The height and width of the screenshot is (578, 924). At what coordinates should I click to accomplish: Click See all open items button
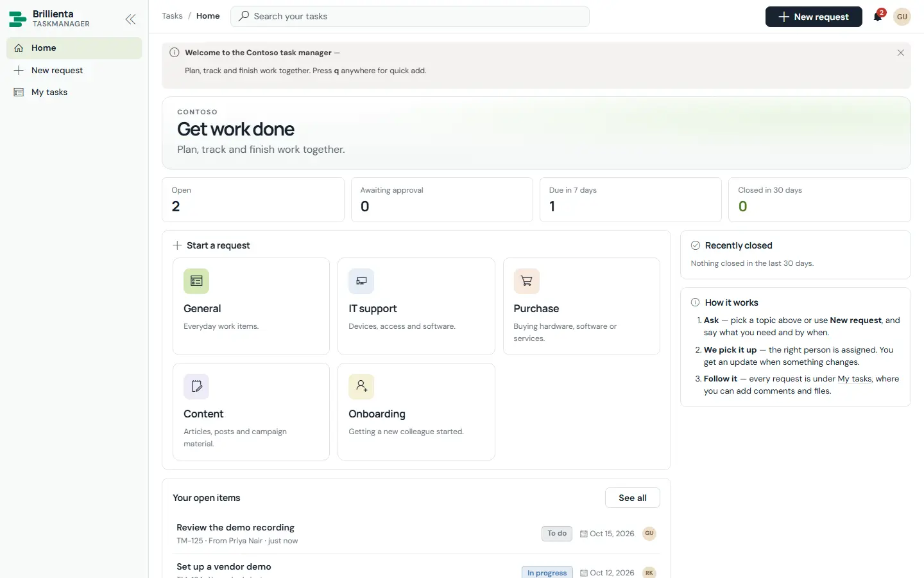tap(633, 498)
